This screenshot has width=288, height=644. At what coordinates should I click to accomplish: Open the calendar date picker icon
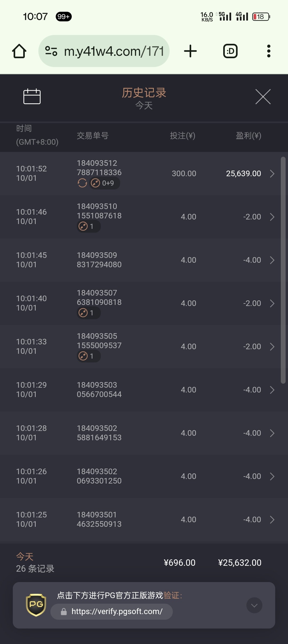(32, 96)
